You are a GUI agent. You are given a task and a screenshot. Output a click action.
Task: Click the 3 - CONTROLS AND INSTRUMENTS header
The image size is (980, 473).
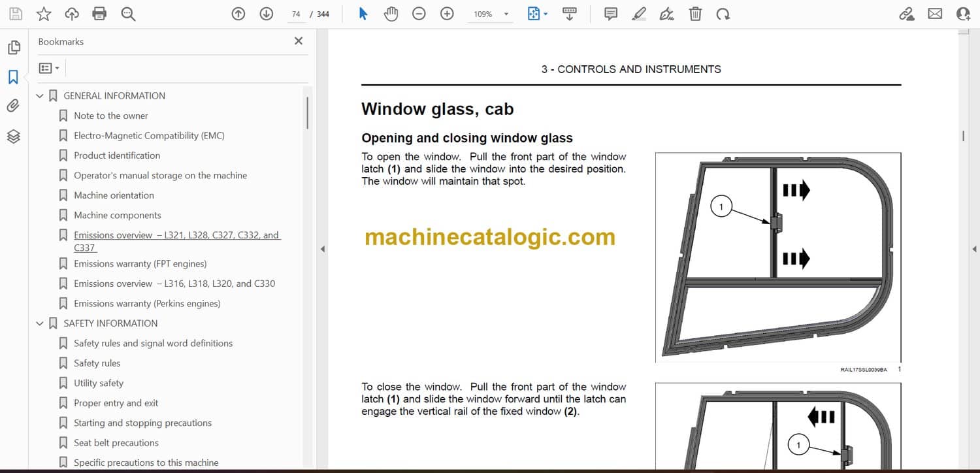pos(631,69)
